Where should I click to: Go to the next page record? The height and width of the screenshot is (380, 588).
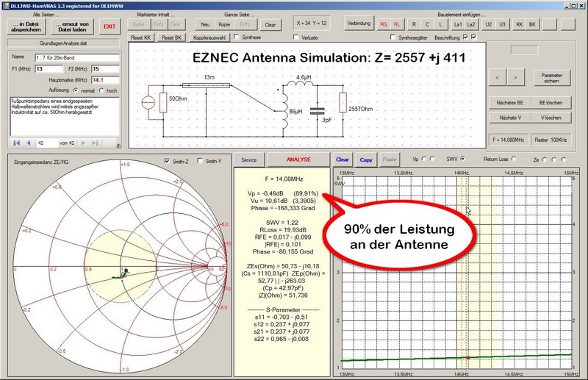coord(83,143)
